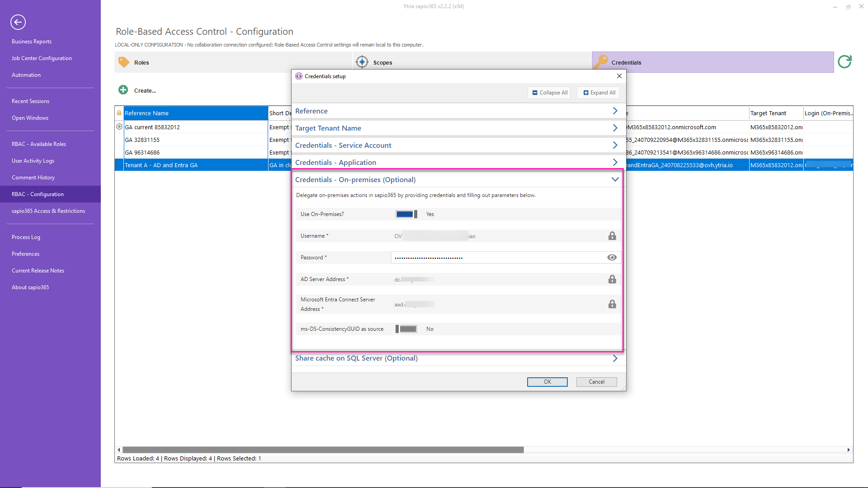
Task: Click Cancel to dismiss the dialog
Action: [x=596, y=381]
